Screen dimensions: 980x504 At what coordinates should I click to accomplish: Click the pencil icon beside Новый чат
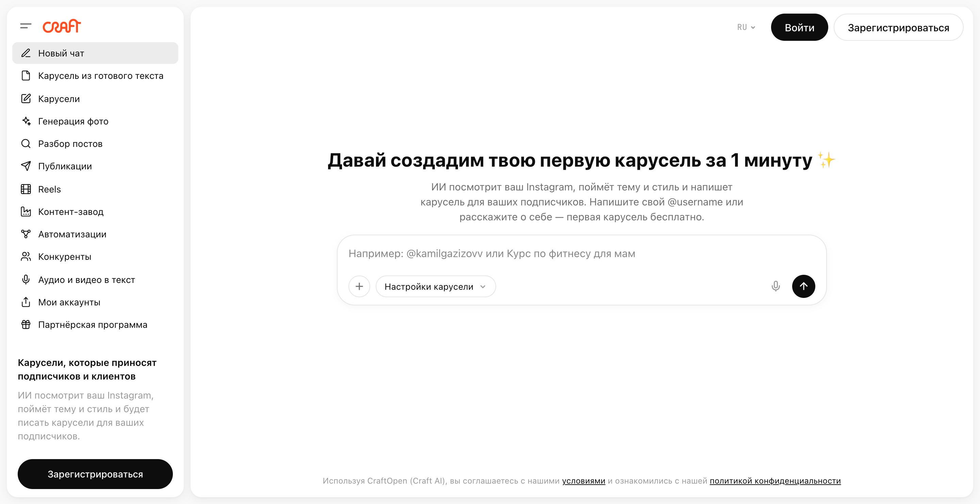[x=26, y=53]
